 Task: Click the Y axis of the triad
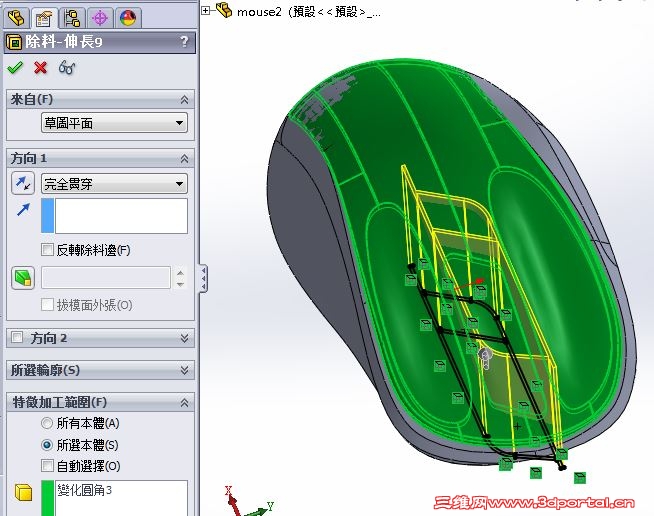[x=259, y=510]
